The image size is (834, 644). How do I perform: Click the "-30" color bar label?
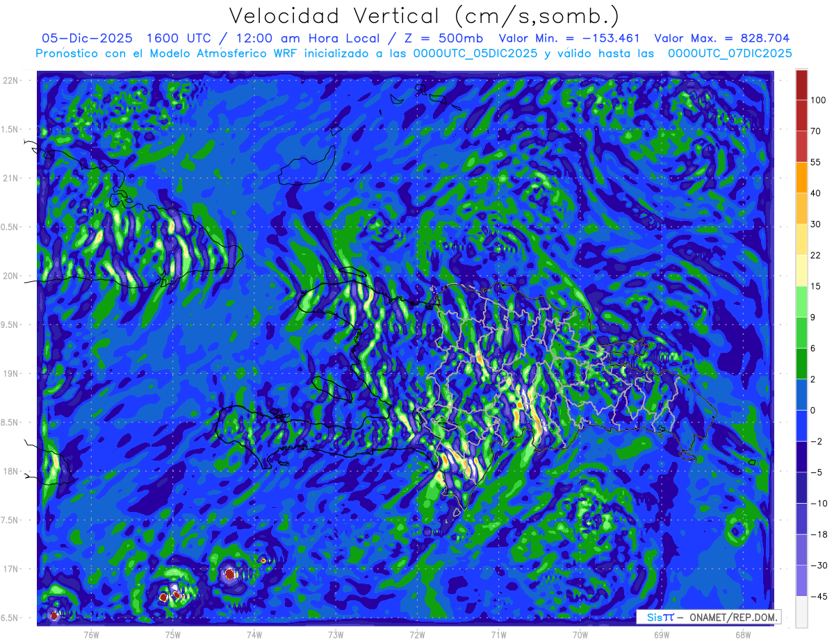(x=818, y=565)
